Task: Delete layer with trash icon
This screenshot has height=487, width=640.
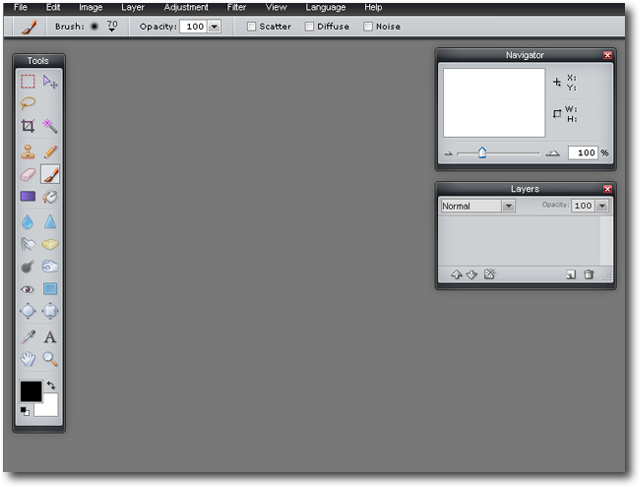Action: coord(589,274)
